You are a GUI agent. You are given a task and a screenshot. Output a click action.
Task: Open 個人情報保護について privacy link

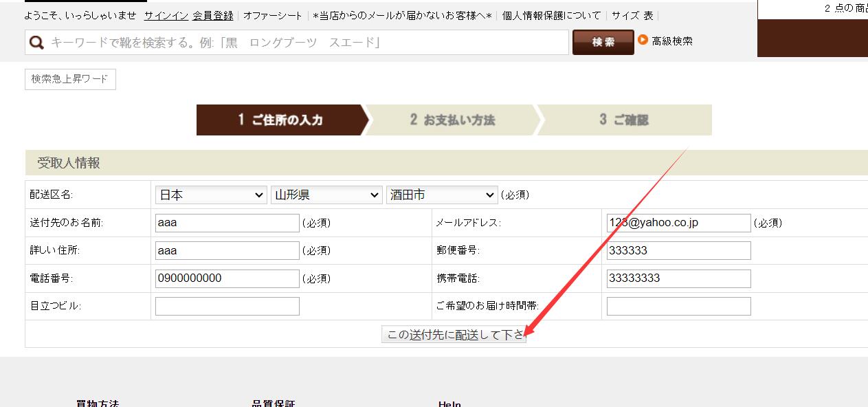551,15
